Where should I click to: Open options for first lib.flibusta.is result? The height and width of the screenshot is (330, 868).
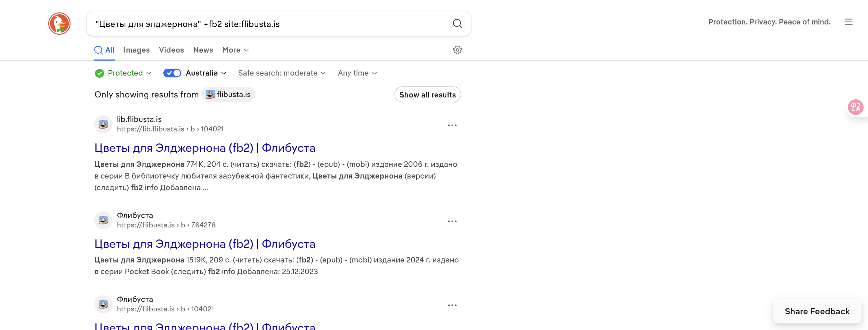tap(452, 125)
